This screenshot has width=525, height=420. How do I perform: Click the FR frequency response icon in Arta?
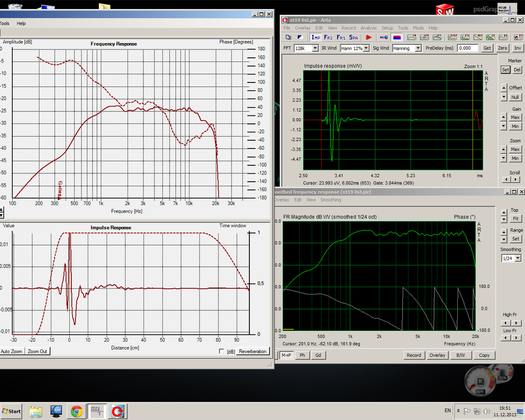click(x=412, y=37)
